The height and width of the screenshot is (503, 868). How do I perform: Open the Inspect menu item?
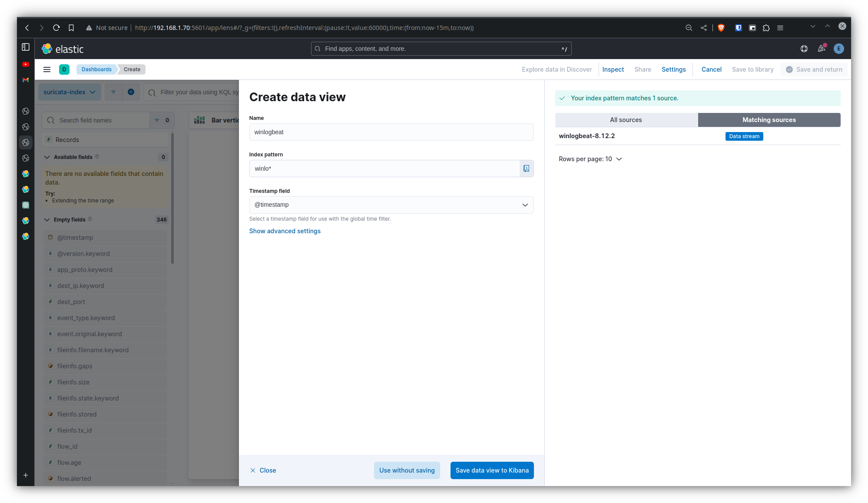(613, 69)
